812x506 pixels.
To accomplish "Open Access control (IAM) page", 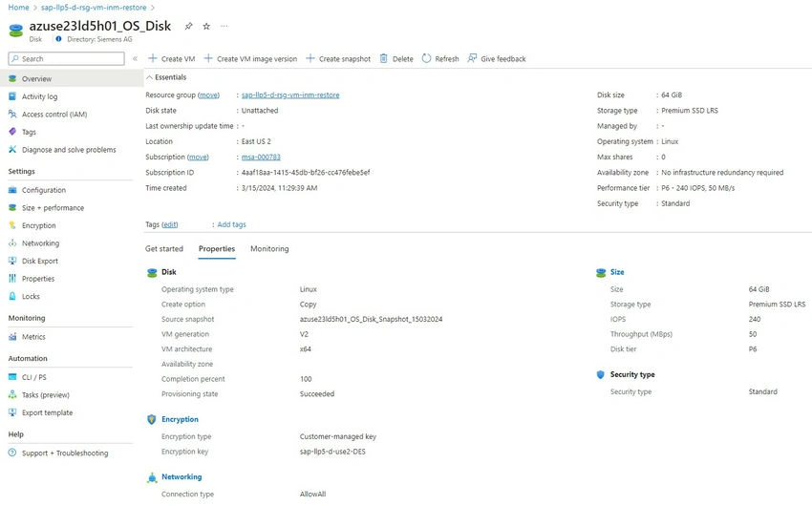I will click(54, 114).
